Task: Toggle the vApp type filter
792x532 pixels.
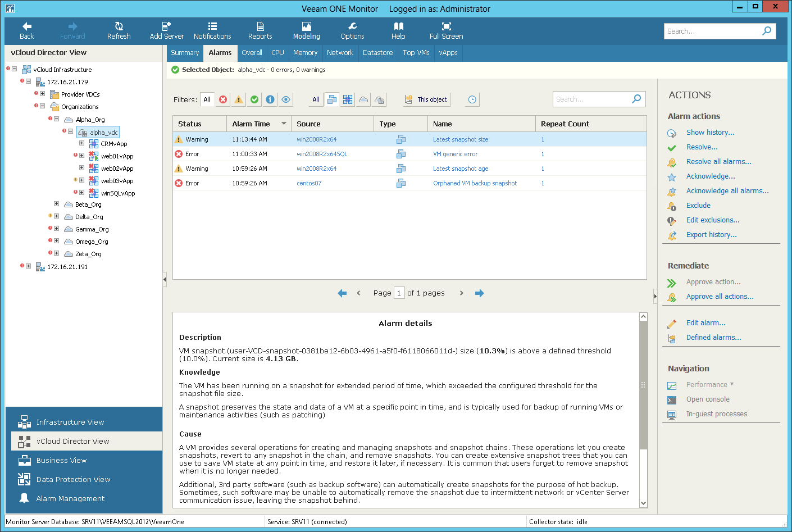Action: pos(348,99)
